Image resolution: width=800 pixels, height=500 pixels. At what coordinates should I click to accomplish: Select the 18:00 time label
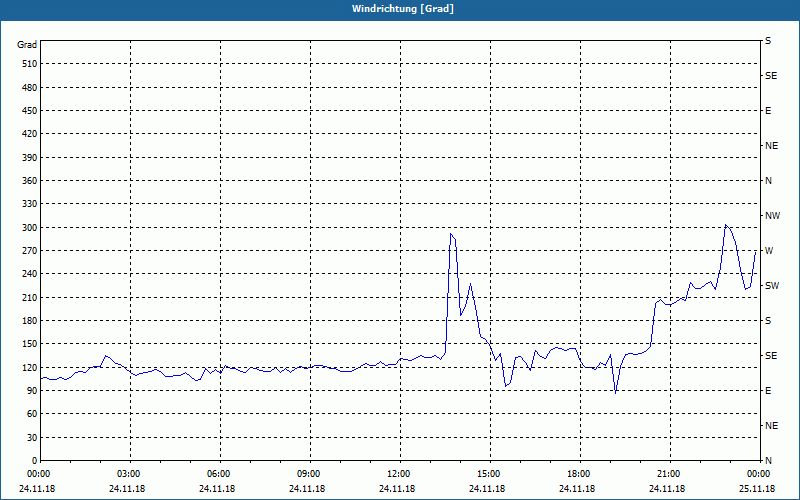(x=581, y=474)
